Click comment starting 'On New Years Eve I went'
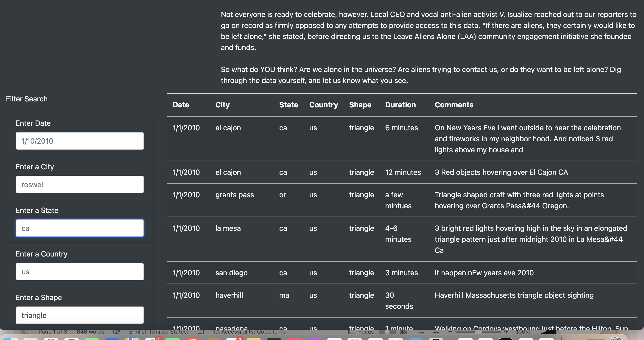Image resolution: width=644 pixels, height=340 pixels. point(528,139)
